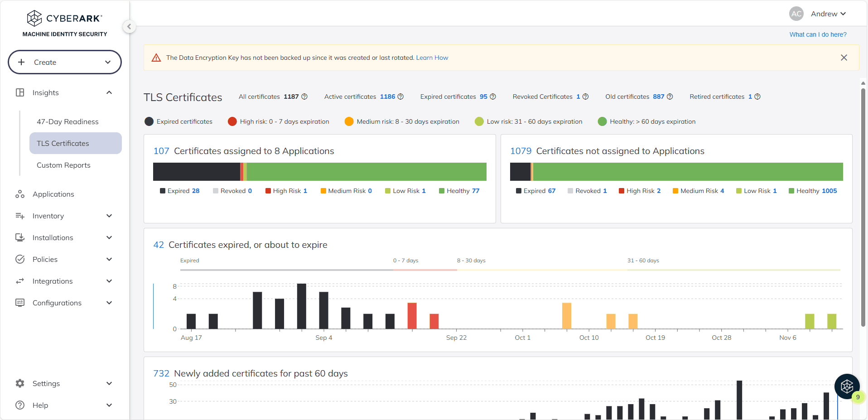This screenshot has width=868, height=420.
Task: Open the Create dropdown
Action: [65, 62]
